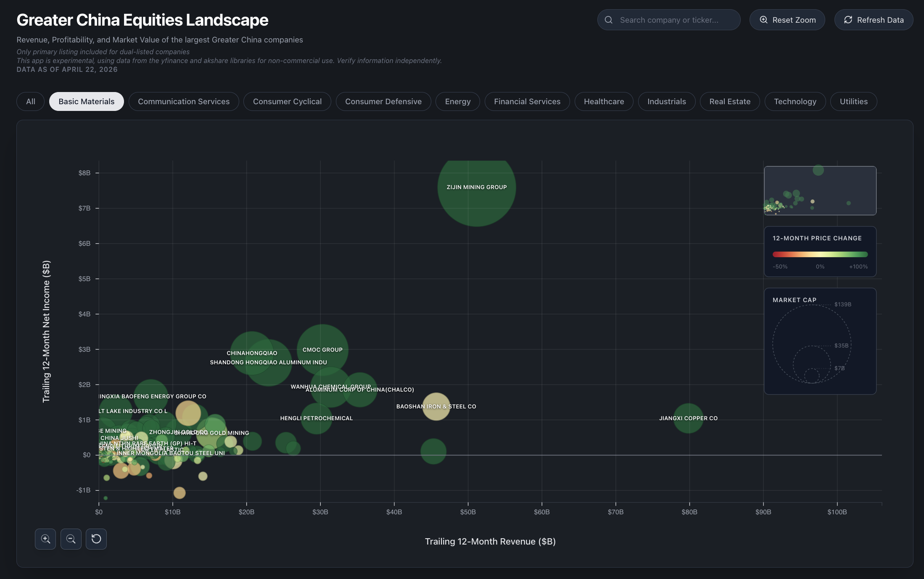Select the Technology sector filter
This screenshot has height=579, width=924.
point(795,101)
